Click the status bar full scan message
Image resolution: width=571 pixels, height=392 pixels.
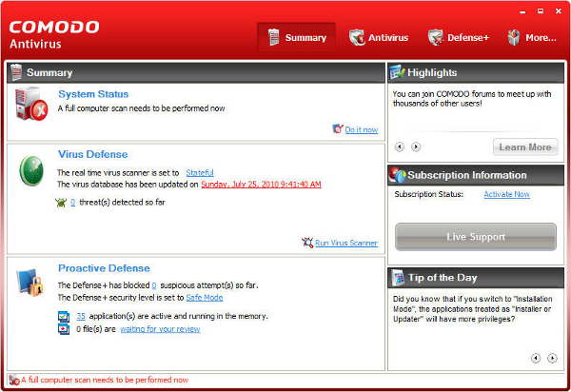click(x=105, y=380)
